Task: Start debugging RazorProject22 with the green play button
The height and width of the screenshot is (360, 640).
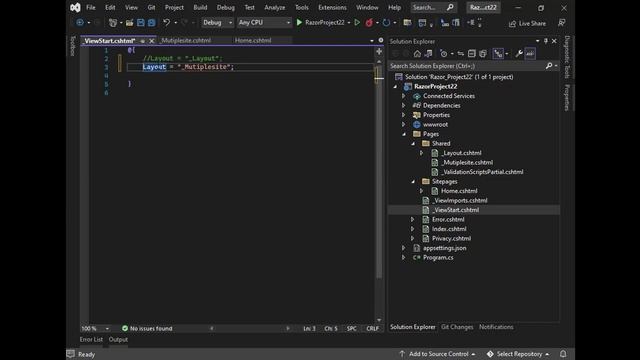Action: point(299,22)
